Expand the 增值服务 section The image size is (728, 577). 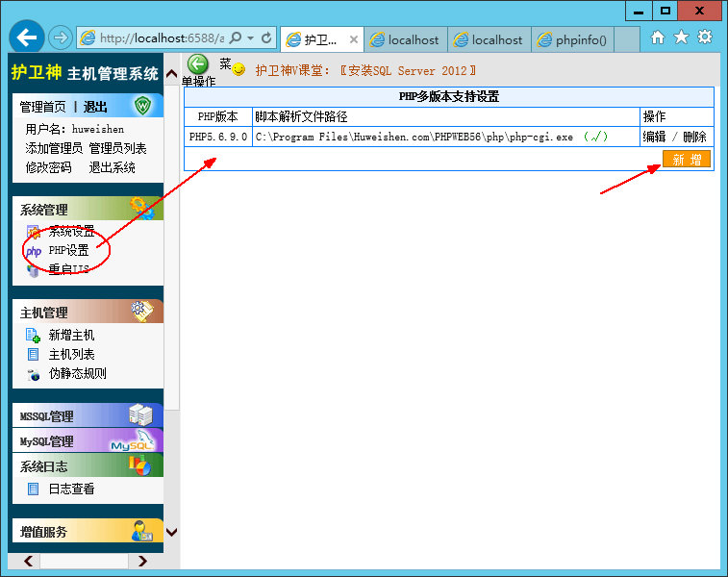(x=88, y=531)
